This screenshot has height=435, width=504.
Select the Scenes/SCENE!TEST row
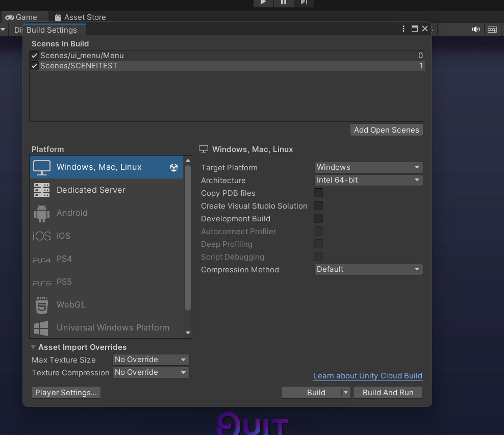click(227, 66)
